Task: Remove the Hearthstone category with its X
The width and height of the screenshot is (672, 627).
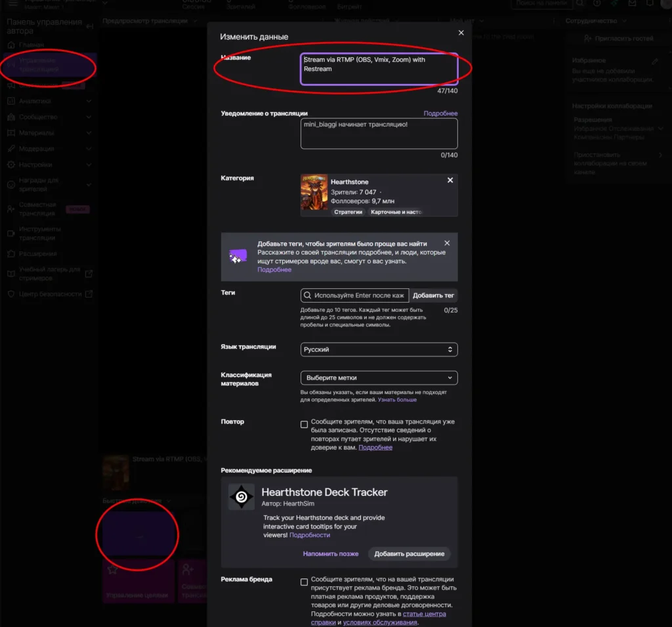Action: pyautogui.click(x=450, y=180)
